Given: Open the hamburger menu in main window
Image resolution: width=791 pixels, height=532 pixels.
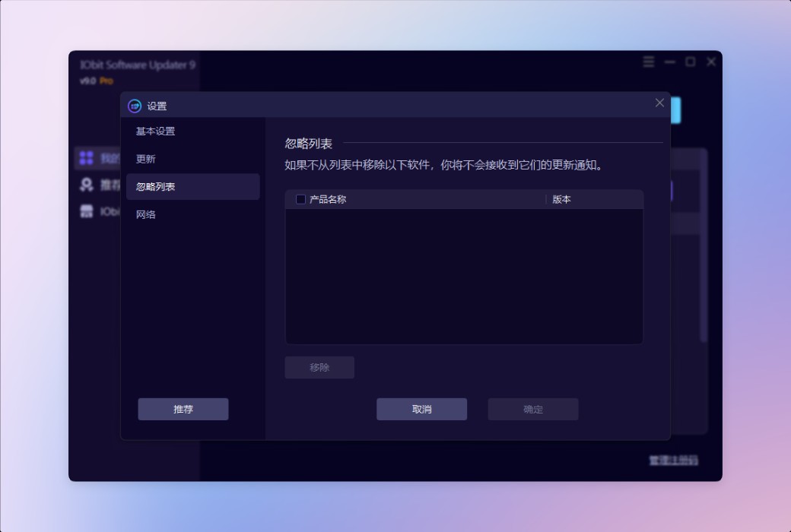Looking at the screenshot, I should point(649,62).
